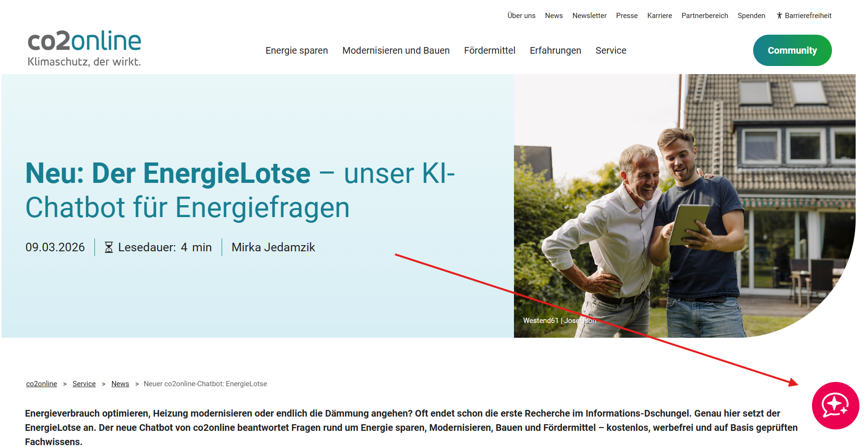
Task: Go to Über uns page
Action: (x=521, y=16)
